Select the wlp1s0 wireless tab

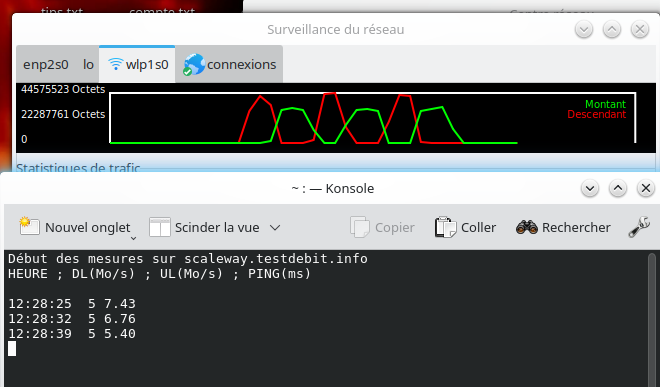[137, 64]
